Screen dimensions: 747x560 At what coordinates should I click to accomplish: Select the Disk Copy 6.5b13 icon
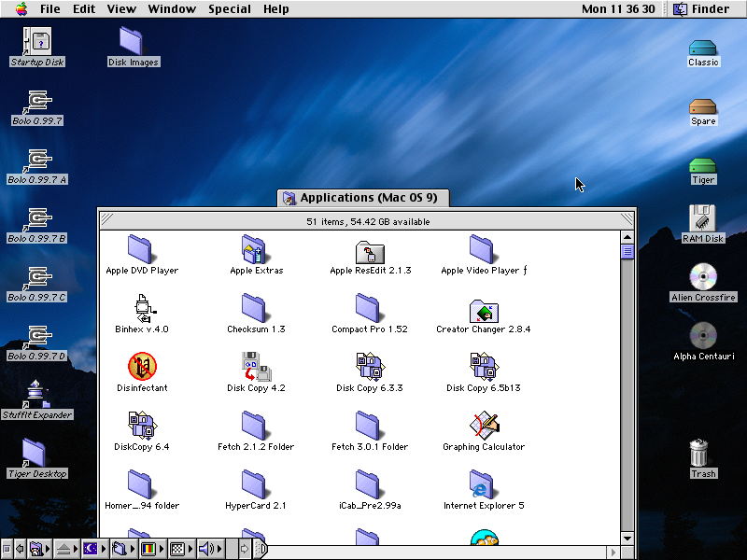pos(484,367)
